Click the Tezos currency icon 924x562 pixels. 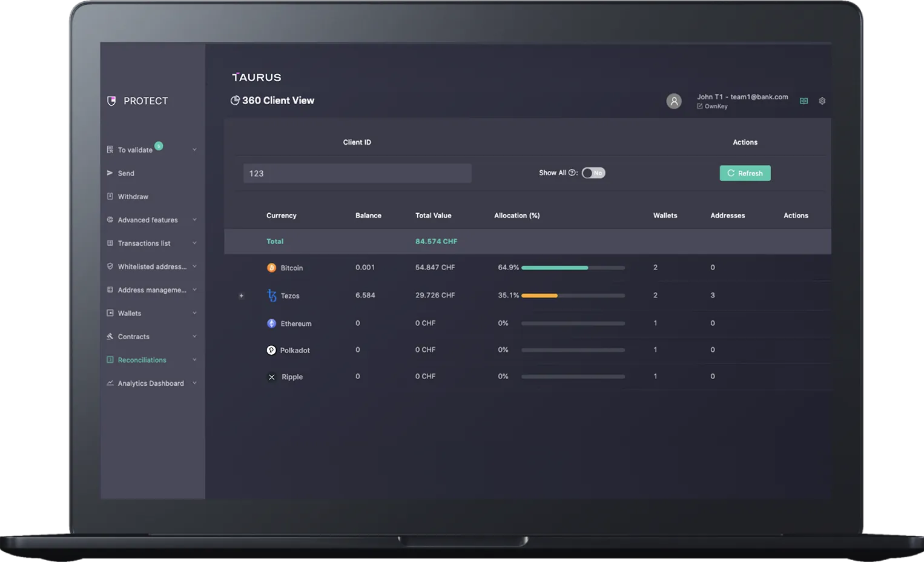point(272,296)
